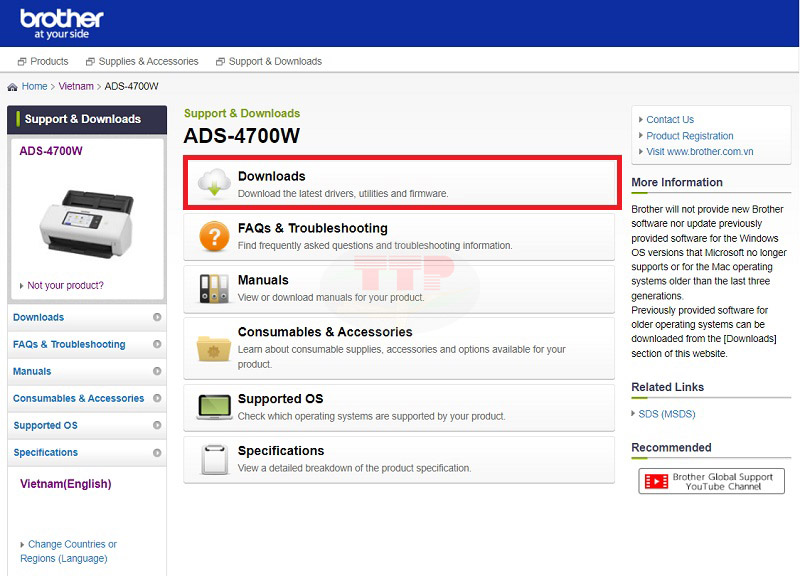
Task: Open the Products menu
Action: (x=43, y=61)
